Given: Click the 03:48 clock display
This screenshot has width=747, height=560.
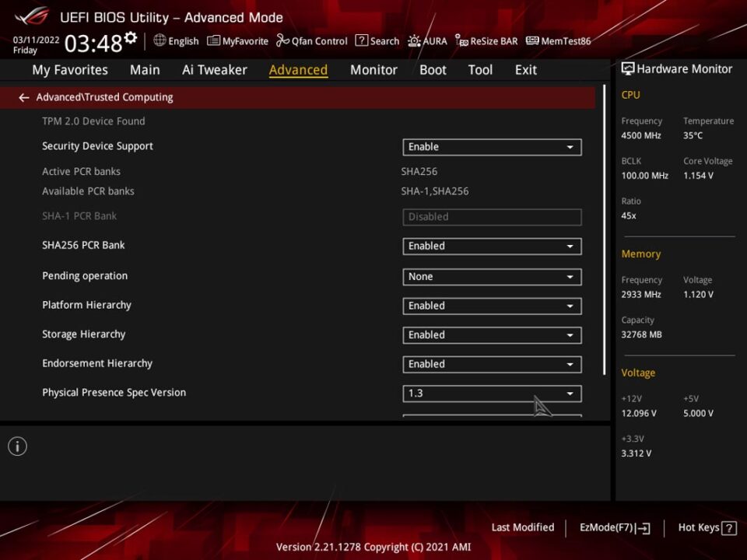Looking at the screenshot, I should tap(93, 44).
